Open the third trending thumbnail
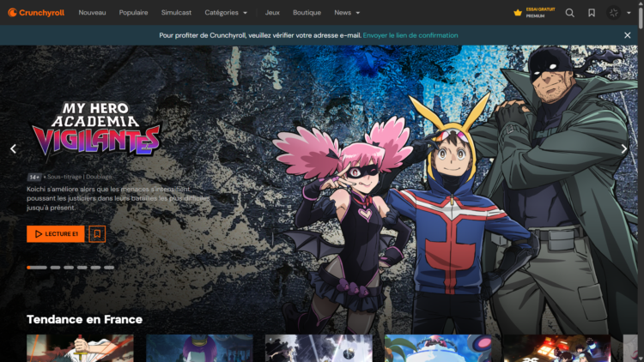The image size is (644, 362). pyautogui.click(x=319, y=348)
